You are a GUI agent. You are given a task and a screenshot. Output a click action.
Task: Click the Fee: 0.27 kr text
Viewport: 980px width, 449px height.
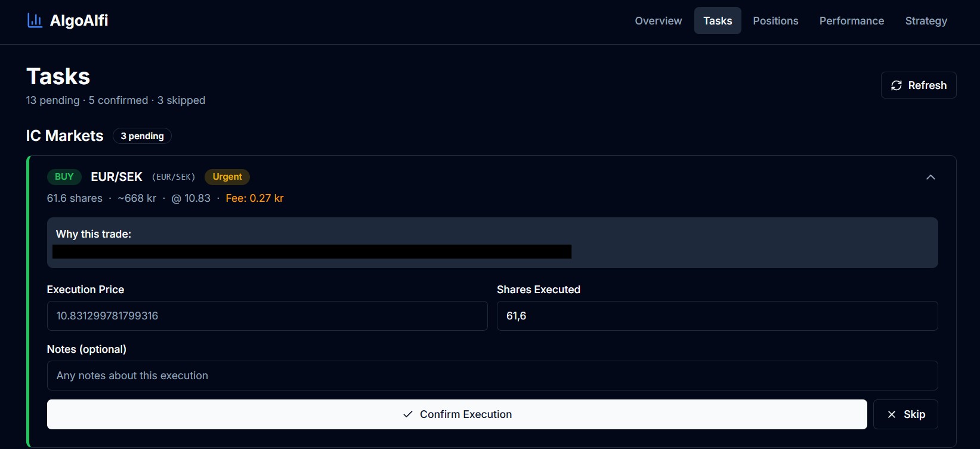[x=255, y=198]
